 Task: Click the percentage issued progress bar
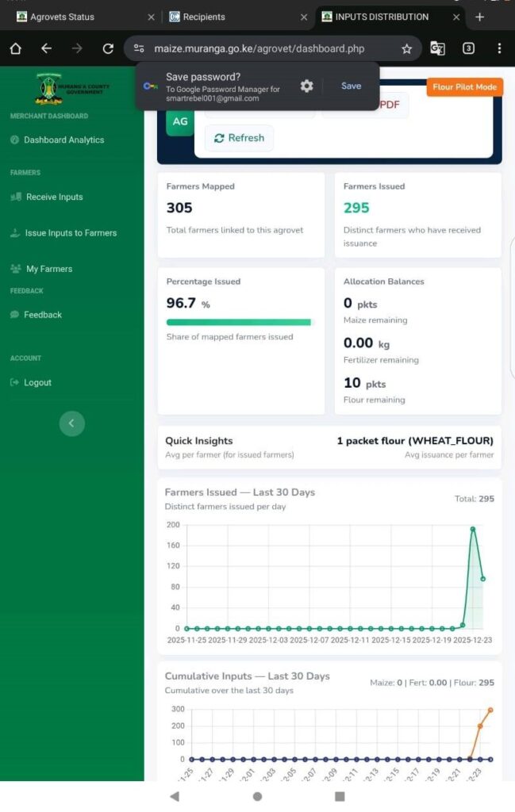240,322
